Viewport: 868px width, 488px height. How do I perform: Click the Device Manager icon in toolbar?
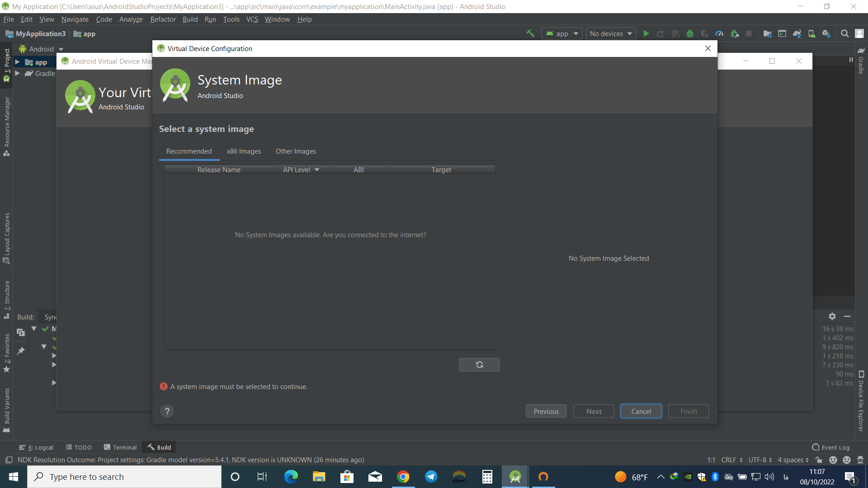click(x=812, y=33)
